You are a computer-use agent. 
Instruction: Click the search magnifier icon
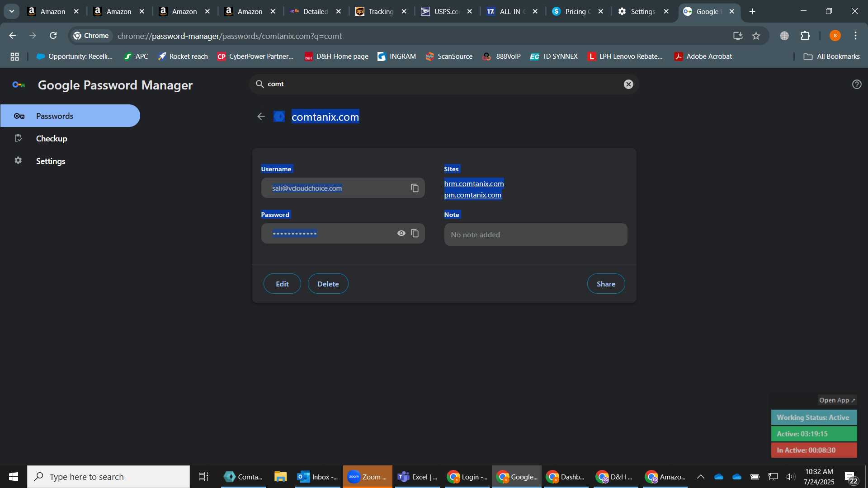(259, 84)
